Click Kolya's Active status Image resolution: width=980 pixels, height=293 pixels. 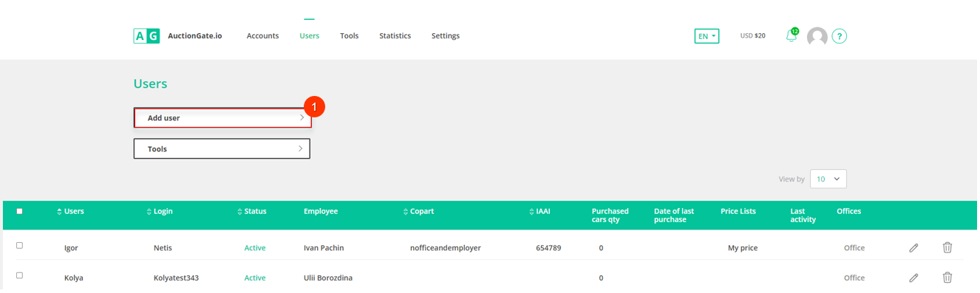point(255,278)
